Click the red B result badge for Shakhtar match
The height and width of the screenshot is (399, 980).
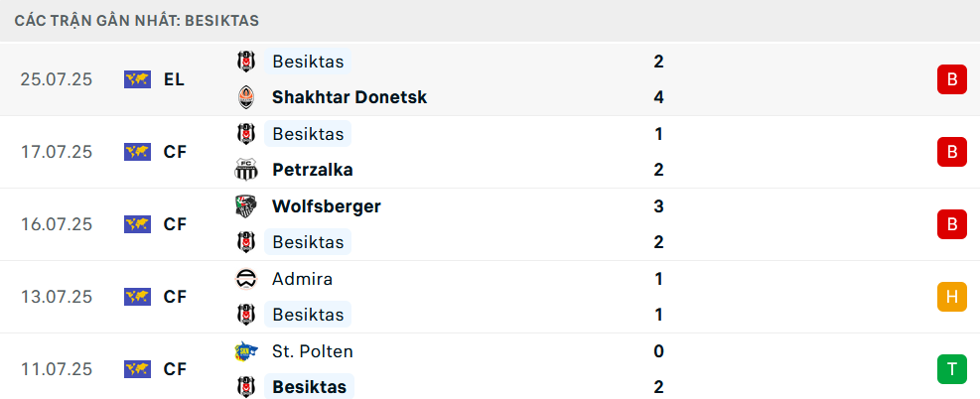click(952, 79)
